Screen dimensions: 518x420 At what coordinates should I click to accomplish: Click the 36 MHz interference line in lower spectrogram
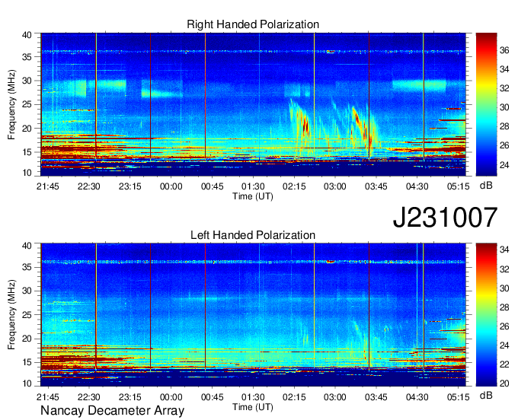coord(253,262)
